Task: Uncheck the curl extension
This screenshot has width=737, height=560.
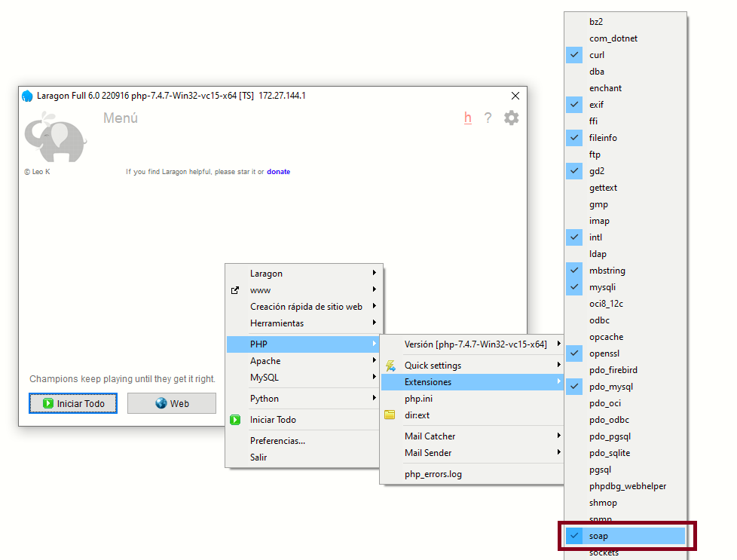Action: pos(596,55)
